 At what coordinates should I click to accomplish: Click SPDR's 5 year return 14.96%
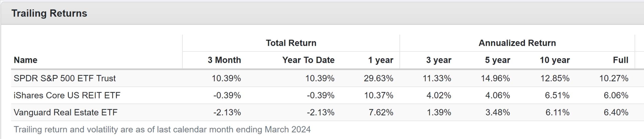coord(495,78)
